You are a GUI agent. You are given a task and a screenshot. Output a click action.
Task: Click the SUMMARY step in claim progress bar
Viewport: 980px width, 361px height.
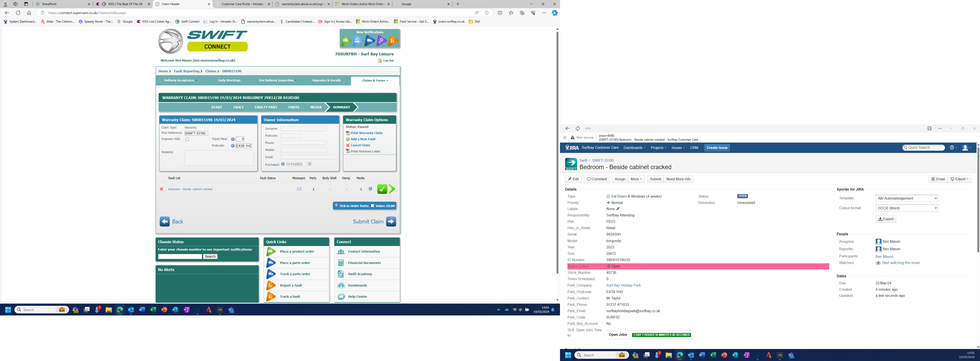341,107
